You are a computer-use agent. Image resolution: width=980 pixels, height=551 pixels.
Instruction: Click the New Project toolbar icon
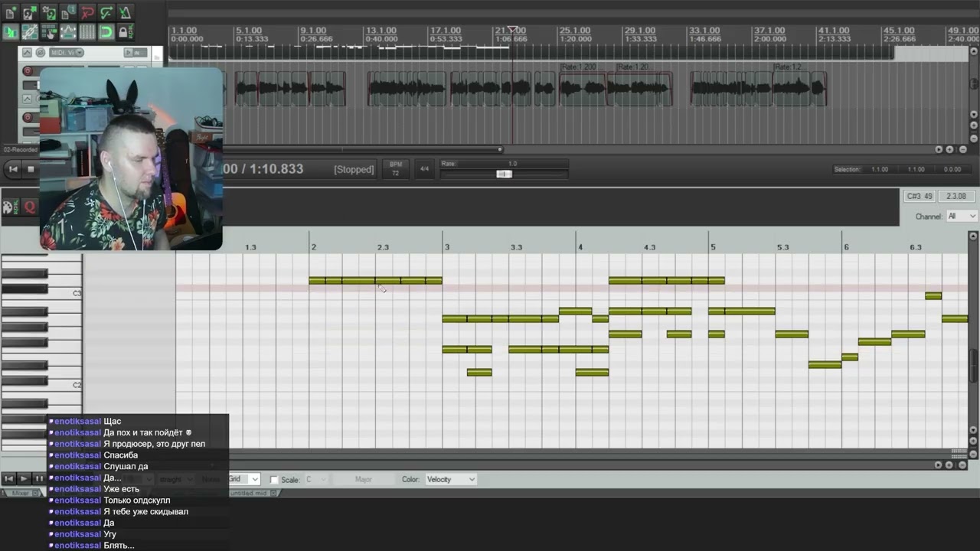tap(11, 12)
